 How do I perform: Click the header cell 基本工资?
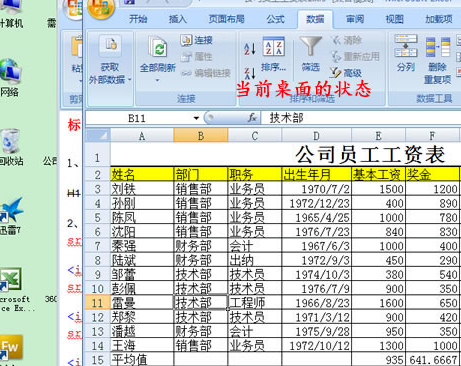[379, 174]
